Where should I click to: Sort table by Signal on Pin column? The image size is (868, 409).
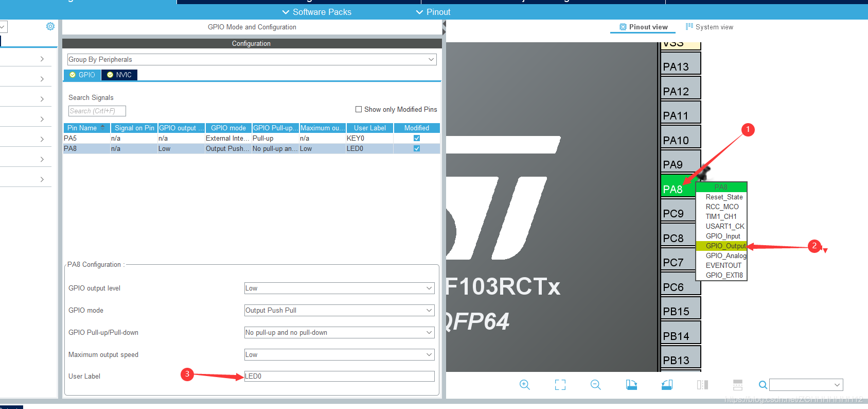[x=134, y=128]
